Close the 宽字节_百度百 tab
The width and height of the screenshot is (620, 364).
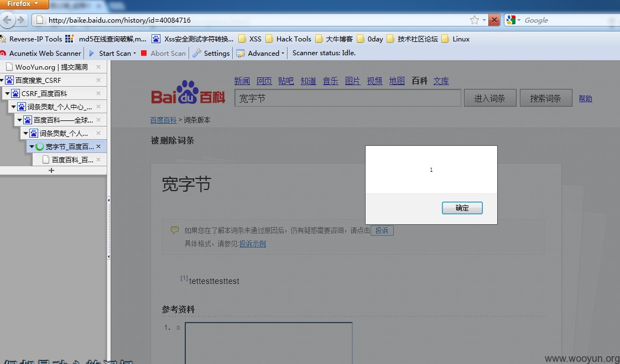98,146
